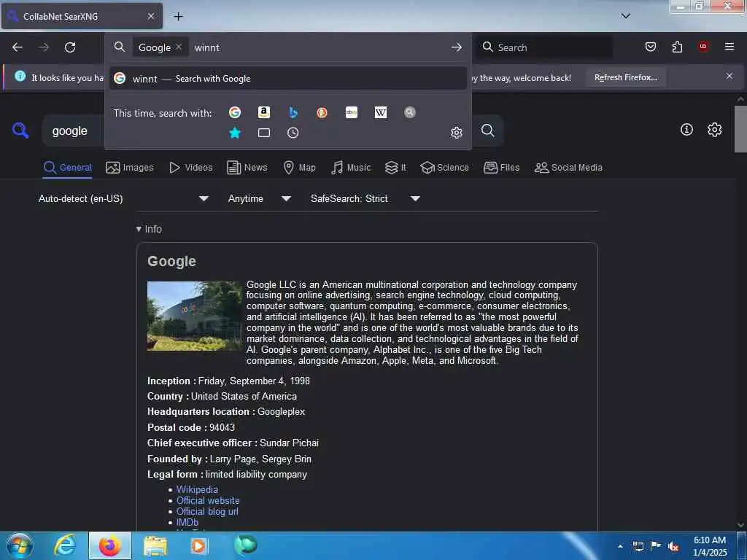Search this time with DuckDuckGo icon
The width and height of the screenshot is (747, 560).
pyautogui.click(x=322, y=112)
